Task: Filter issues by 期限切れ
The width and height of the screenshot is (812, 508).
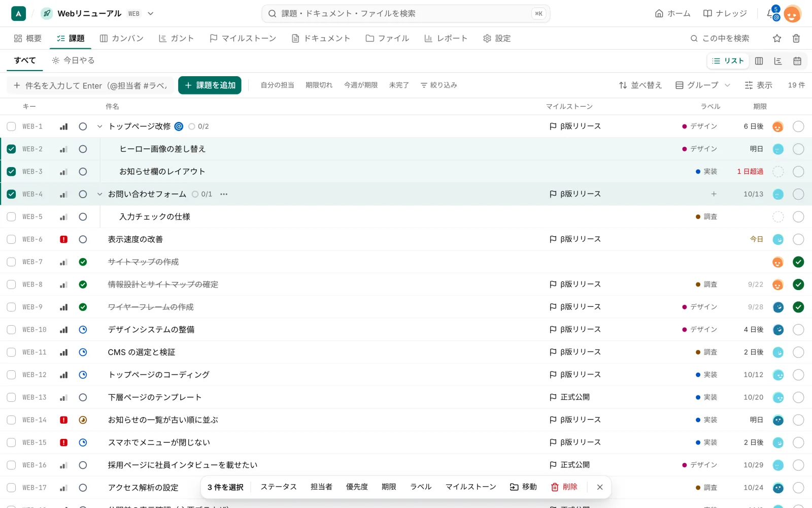Action: pyautogui.click(x=319, y=85)
